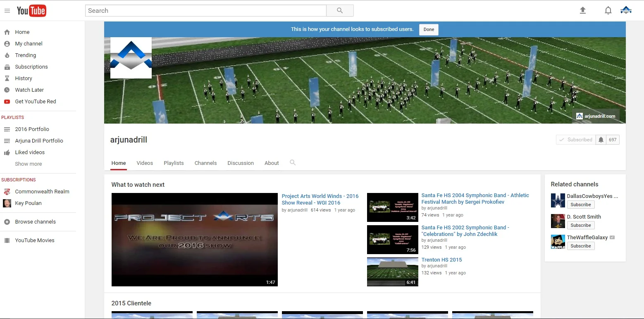Viewport: 644px width, 319px height.
Task: Click the Commonwealth Realm channel avatar
Action: 7,191
